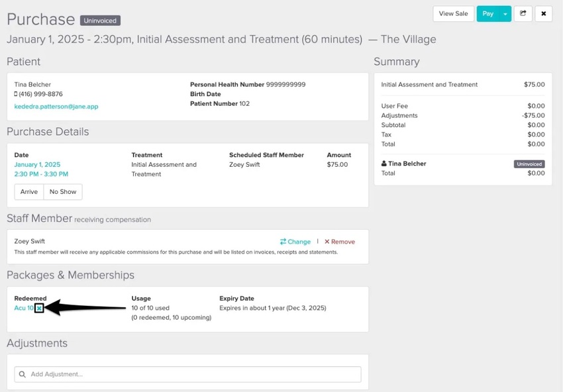Click the person icon beside Tina Belcher in Summary
Image resolution: width=563 pixels, height=392 pixels.
(384, 164)
